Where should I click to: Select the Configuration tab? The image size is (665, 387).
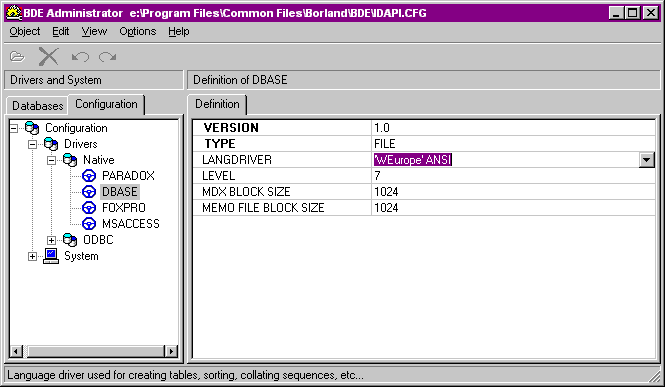(106, 104)
